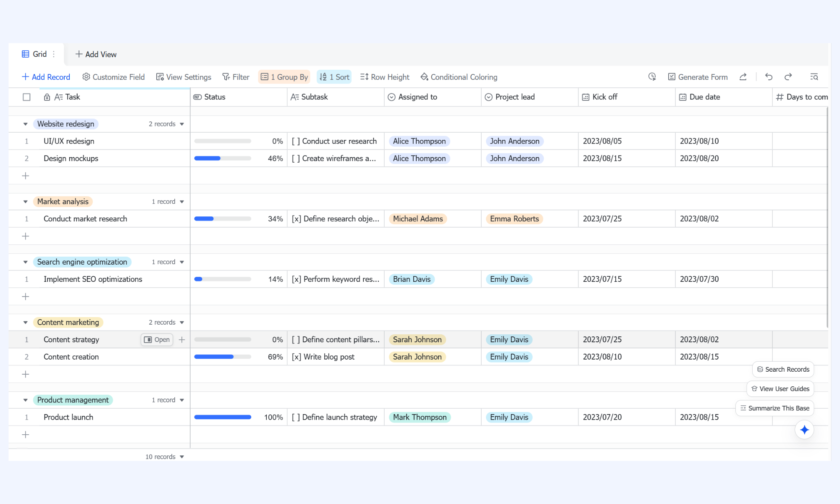Open the history clock icon in toolbar
The width and height of the screenshot is (840, 504).
pos(652,77)
